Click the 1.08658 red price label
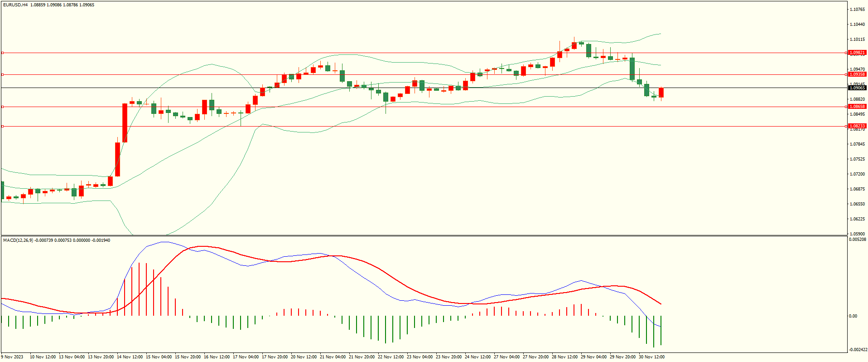Screen dimensions: 868x362 tap(857, 107)
